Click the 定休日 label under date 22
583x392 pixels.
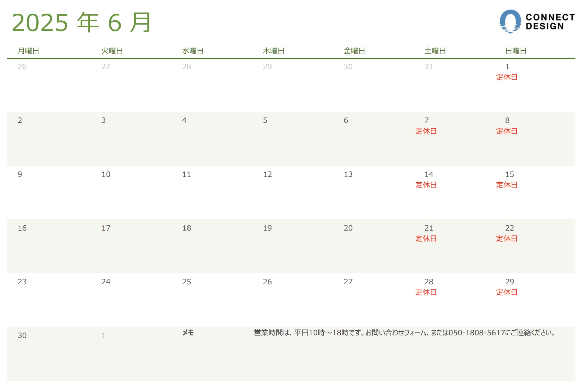coord(507,238)
